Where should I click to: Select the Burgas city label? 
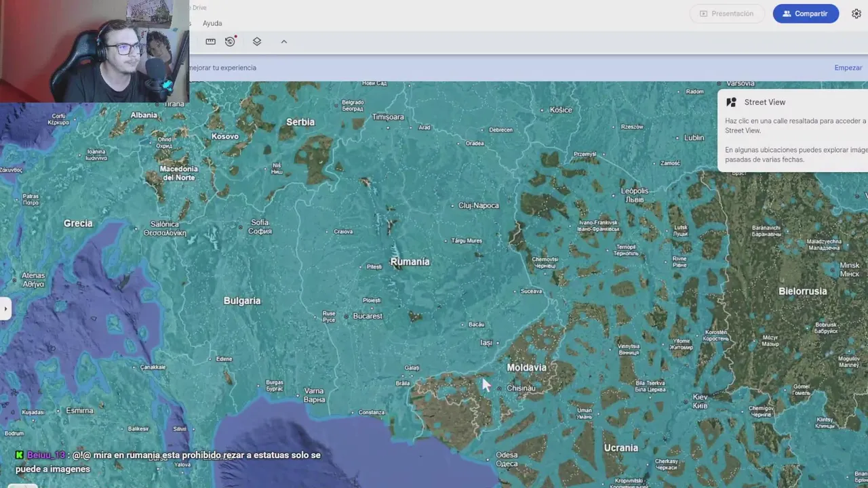[275, 386]
